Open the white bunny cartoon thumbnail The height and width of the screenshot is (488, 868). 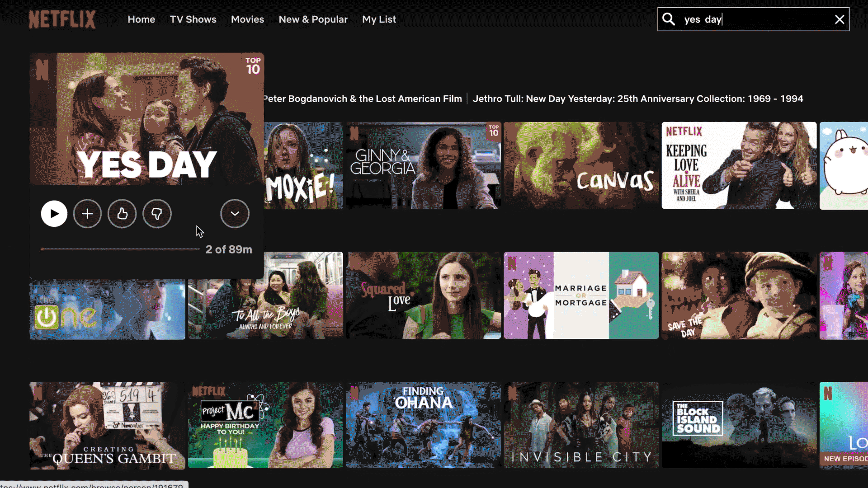pos(844,165)
